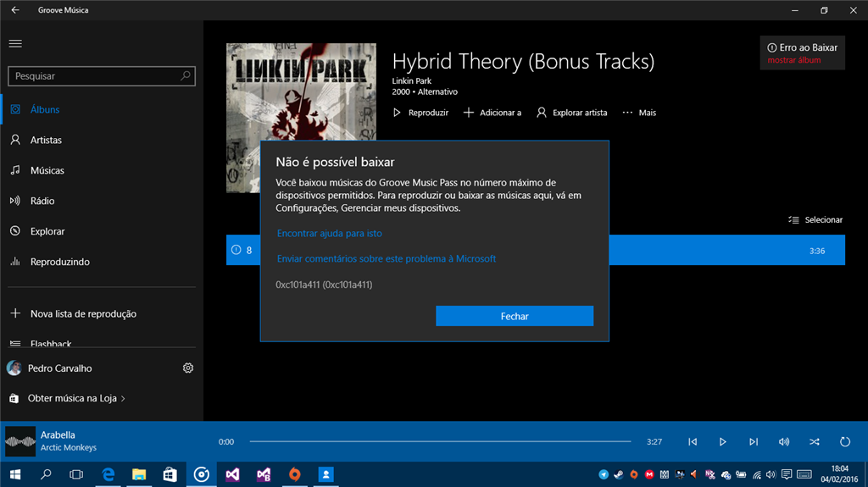Skip to the next track
868x487 pixels.
coord(754,441)
